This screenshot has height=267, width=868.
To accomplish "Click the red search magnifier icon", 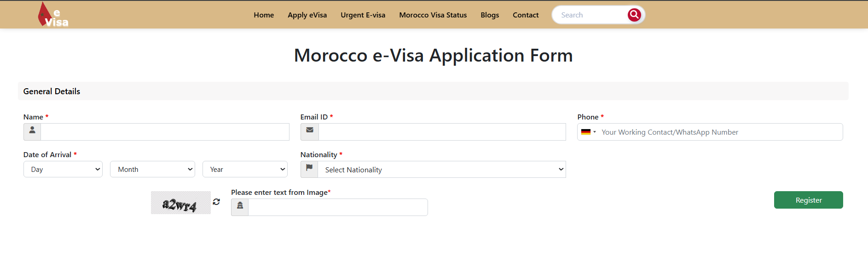I will pyautogui.click(x=634, y=15).
